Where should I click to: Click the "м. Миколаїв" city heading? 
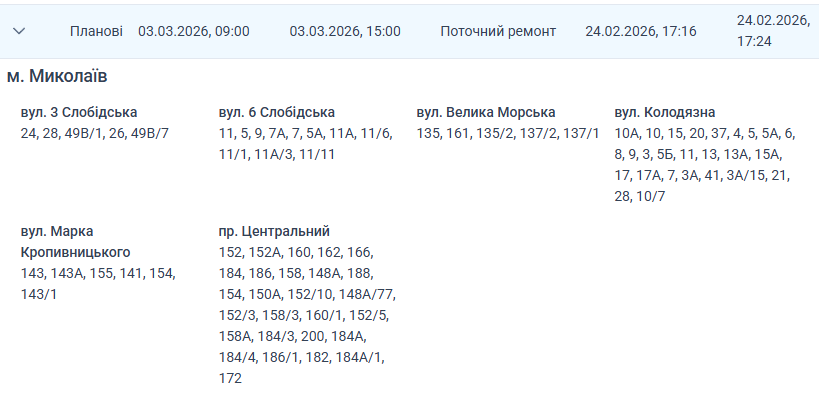click(x=57, y=77)
